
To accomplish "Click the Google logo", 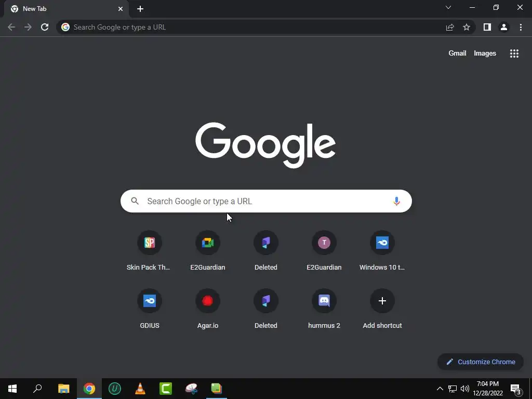I will click(265, 145).
